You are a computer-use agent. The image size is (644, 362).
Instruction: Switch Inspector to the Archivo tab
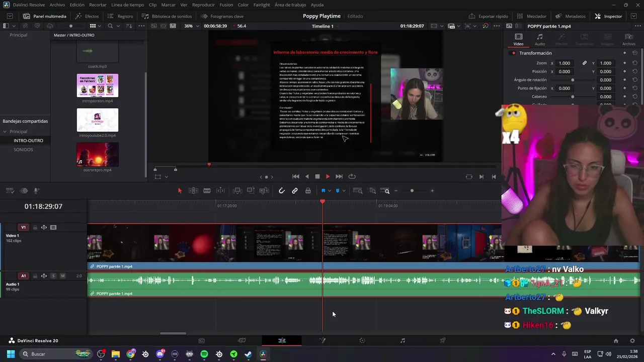pos(628,40)
